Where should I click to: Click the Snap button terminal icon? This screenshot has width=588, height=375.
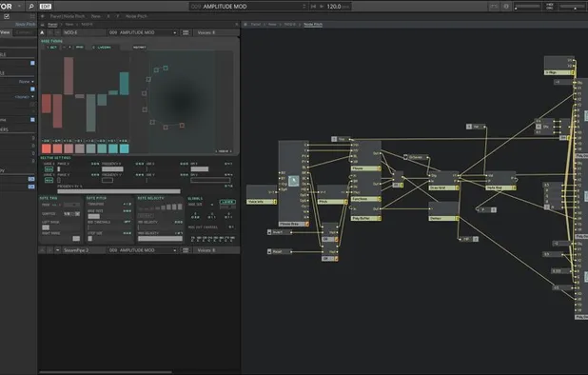point(269,232)
